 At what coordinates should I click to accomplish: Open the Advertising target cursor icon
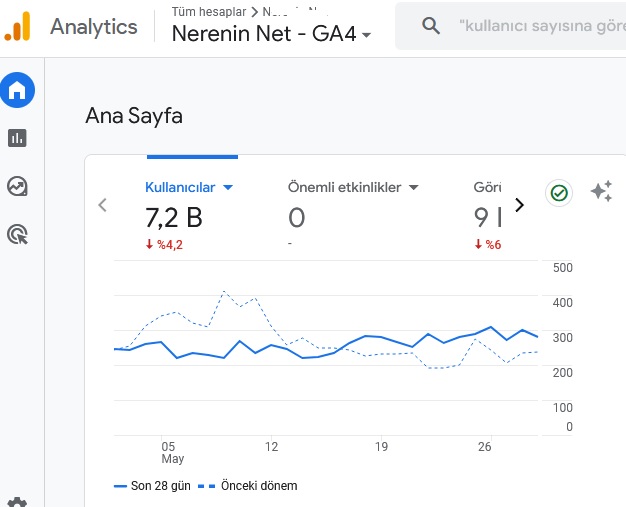point(17,235)
